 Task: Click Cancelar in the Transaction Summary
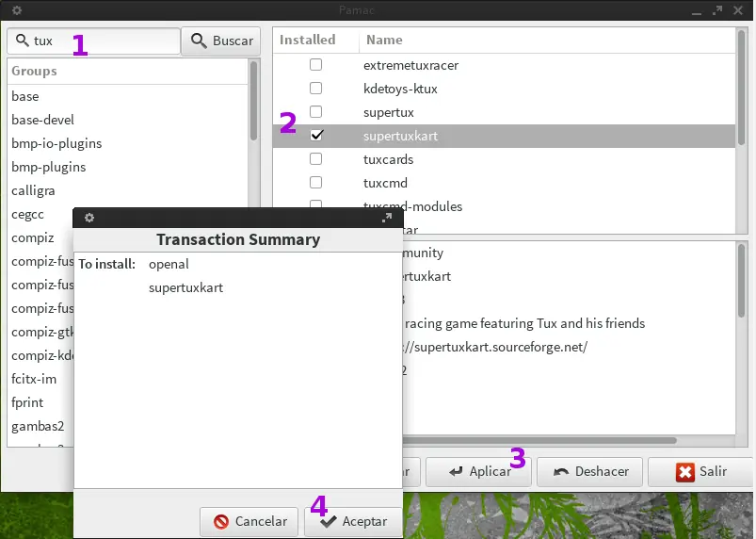pyautogui.click(x=249, y=522)
